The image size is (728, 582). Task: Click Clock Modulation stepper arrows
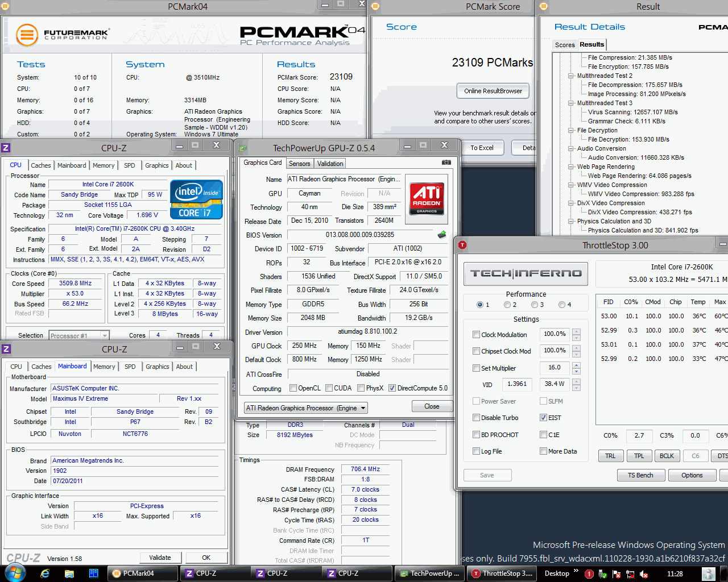[576, 335]
